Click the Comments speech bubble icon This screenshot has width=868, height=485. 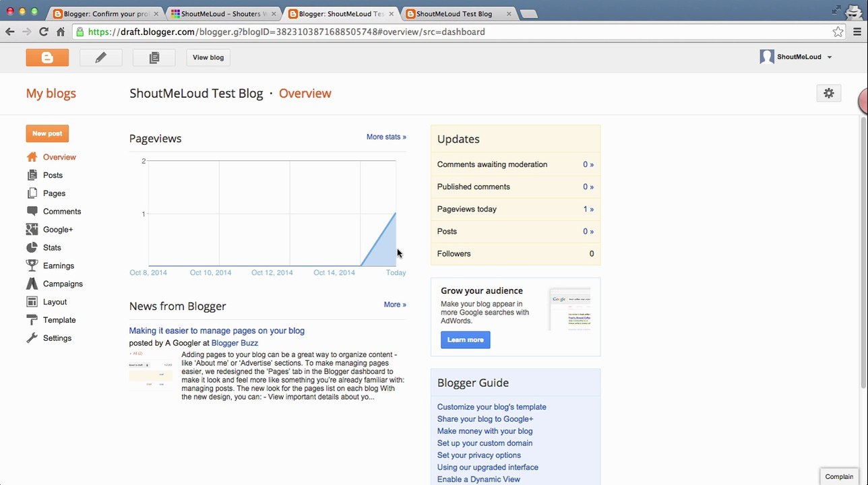point(32,212)
